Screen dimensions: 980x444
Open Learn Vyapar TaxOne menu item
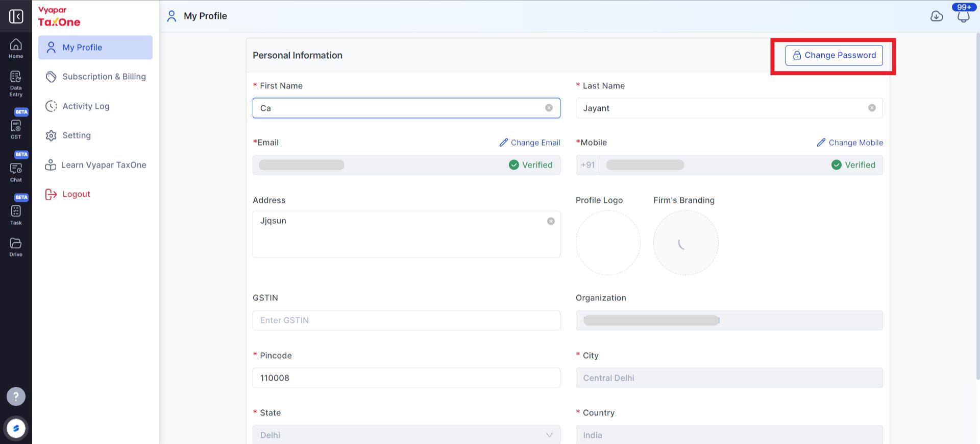click(x=95, y=165)
